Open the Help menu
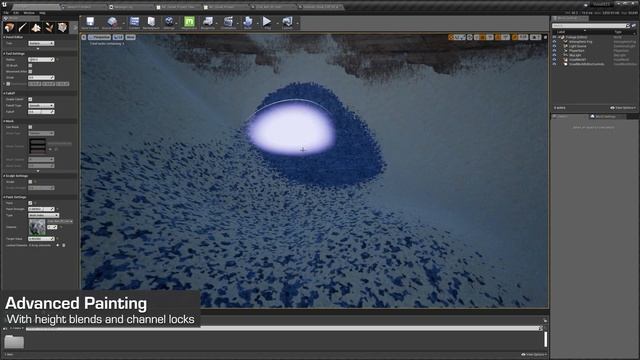640x360 pixels. 42,13
